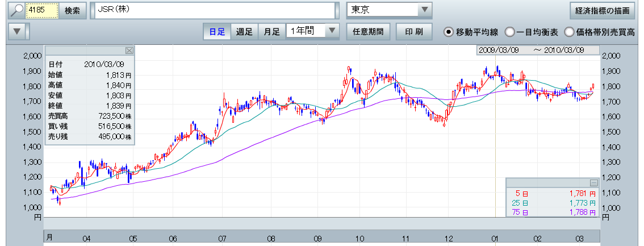The width and height of the screenshot is (644, 246).
Task: Expand the down-arrow button below the search icon
Action: pyautogui.click(x=19, y=31)
